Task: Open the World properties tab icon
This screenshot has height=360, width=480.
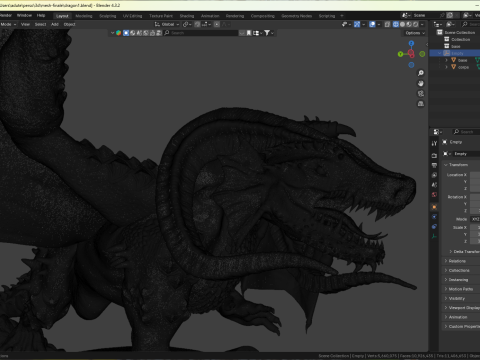Action: point(434,195)
